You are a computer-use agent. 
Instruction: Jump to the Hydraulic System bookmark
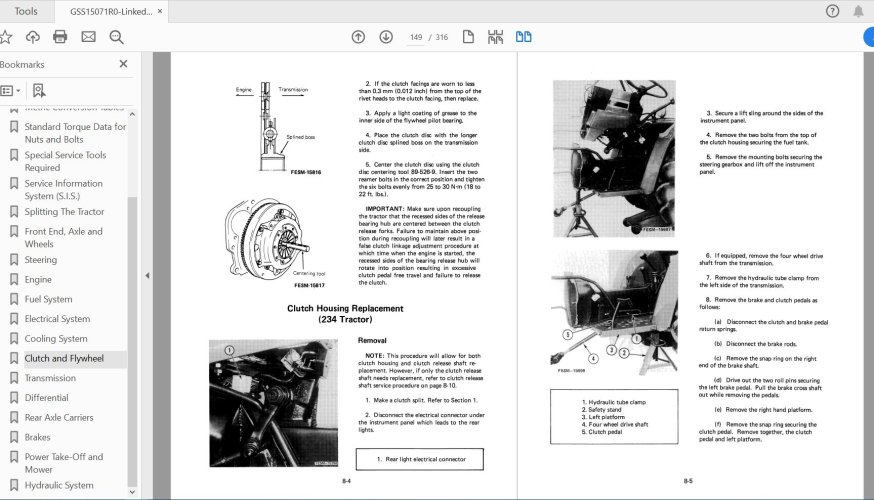point(58,485)
